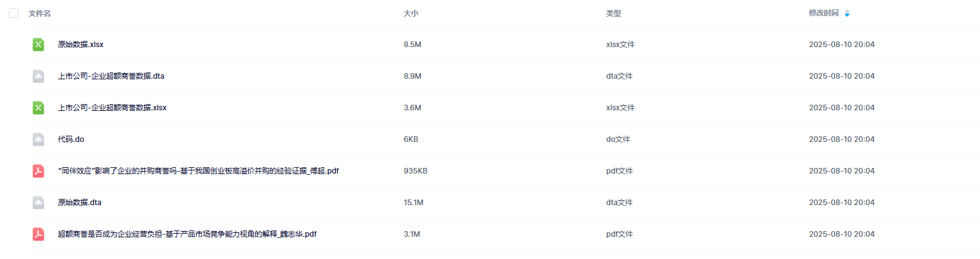Click the xlsx icon for 上市公司-企业超额商誉数据.xlsx
The height and width of the screenshot is (259, 980).
(x=38, y=108)
